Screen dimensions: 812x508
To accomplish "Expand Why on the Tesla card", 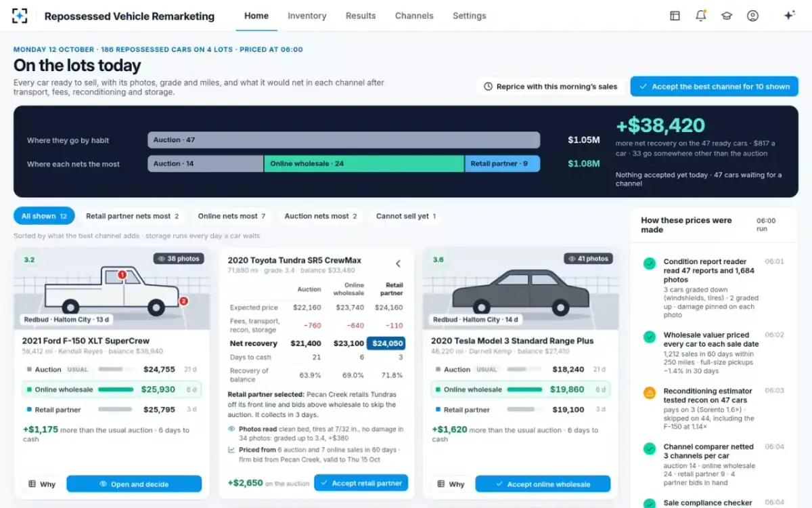I will pos(451,484).
